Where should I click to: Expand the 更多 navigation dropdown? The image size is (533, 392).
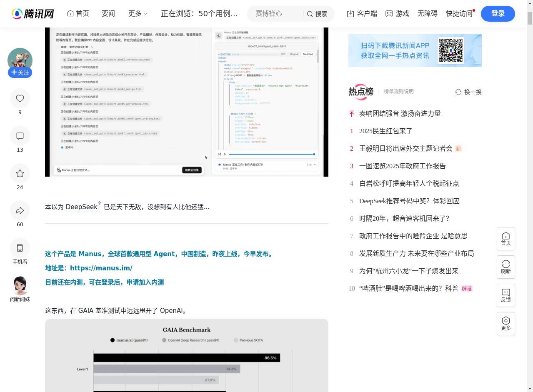(138, 13)
